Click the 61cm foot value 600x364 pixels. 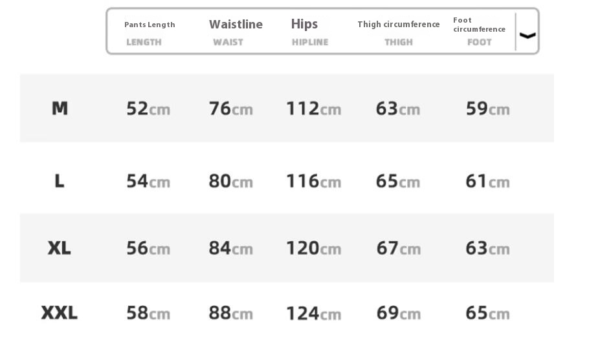pyautogui.click(x=487, y=181)
